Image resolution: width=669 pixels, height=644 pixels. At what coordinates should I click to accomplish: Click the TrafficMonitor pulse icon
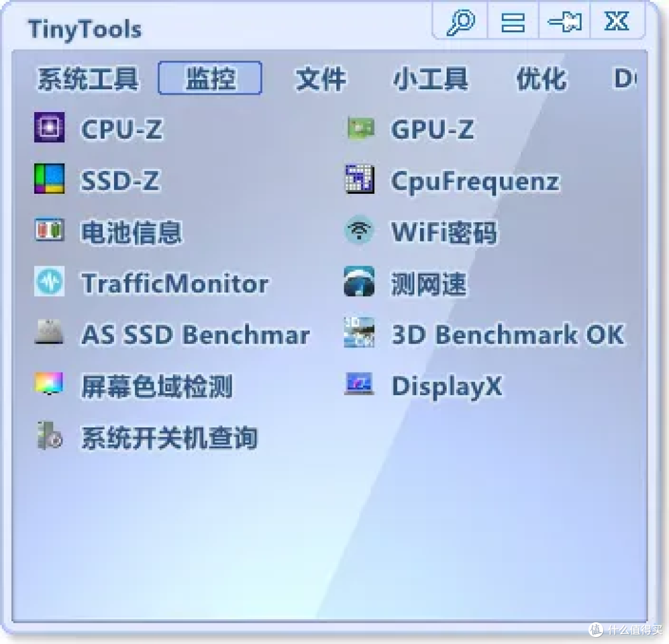50,282
